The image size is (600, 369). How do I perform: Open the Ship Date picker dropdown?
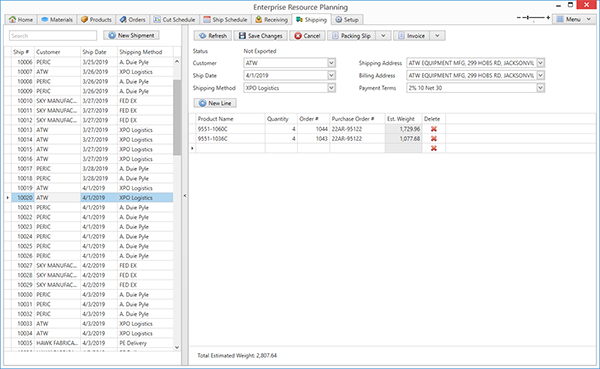tap(331, 75)
